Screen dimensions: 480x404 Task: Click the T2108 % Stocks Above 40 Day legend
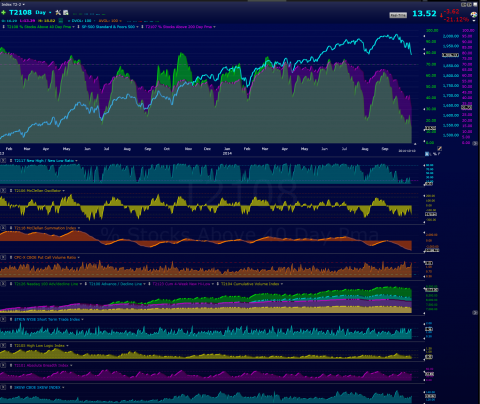pos(39,27)
